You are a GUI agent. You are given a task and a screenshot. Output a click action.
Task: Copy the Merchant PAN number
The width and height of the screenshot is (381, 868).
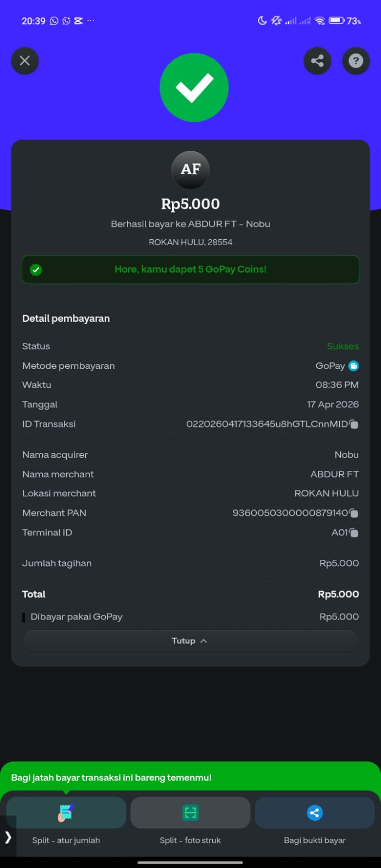tap(354, 513)
